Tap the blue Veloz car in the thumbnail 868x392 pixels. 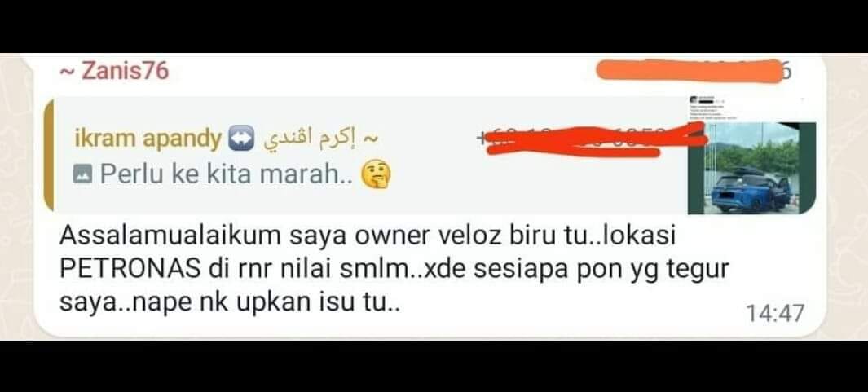coord(750,192)
